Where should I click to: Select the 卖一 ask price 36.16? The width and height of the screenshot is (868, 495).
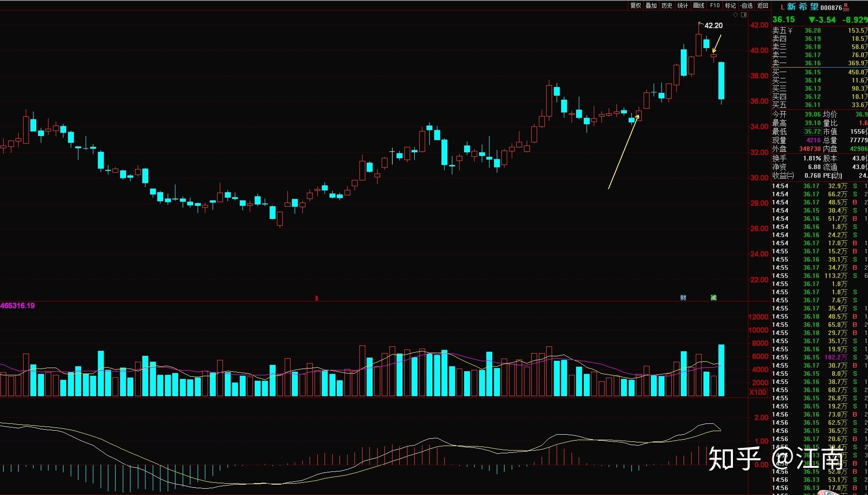coord(813,63)
